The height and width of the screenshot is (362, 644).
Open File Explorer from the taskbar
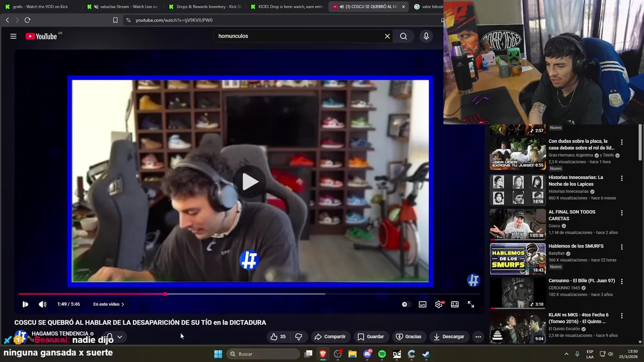pos(352,354)
